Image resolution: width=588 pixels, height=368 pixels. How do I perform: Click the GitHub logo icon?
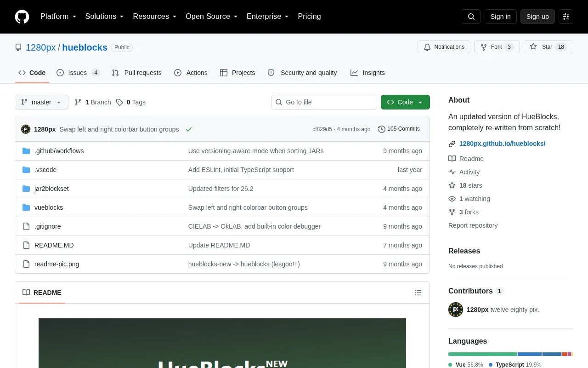(22, 17)
